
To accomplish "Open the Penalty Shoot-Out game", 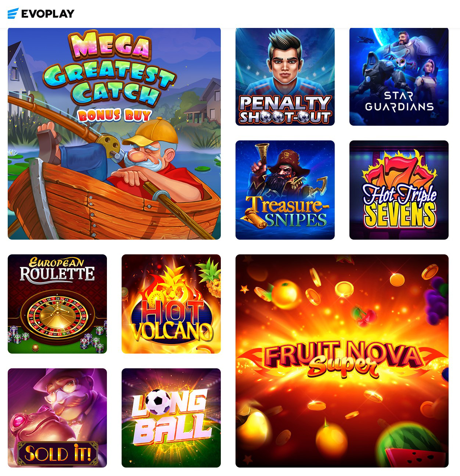I will pos(285,77).
